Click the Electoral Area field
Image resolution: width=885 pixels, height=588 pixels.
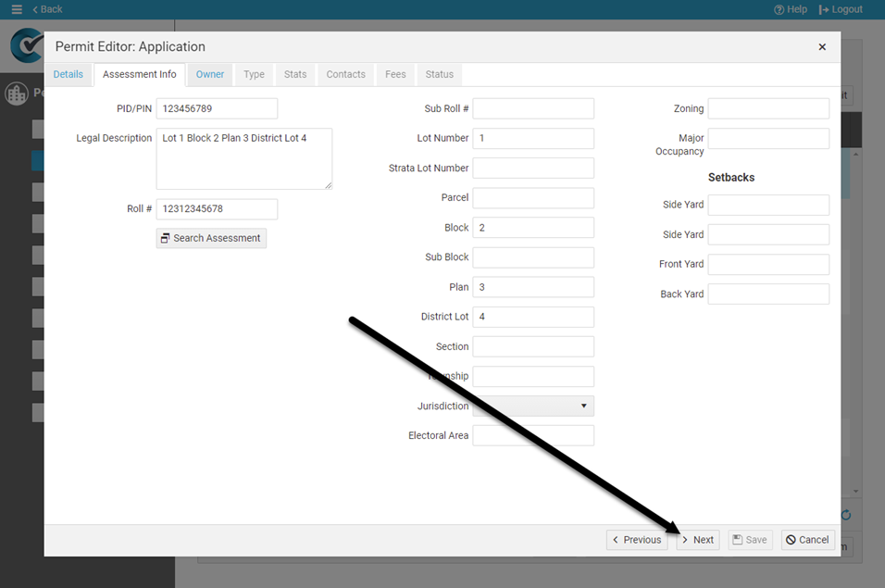pos(533,435)
